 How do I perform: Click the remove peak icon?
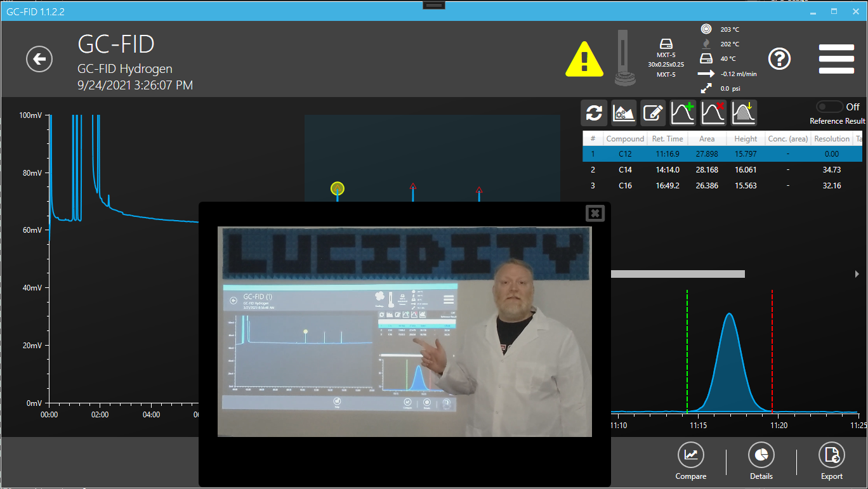point(713,114)
